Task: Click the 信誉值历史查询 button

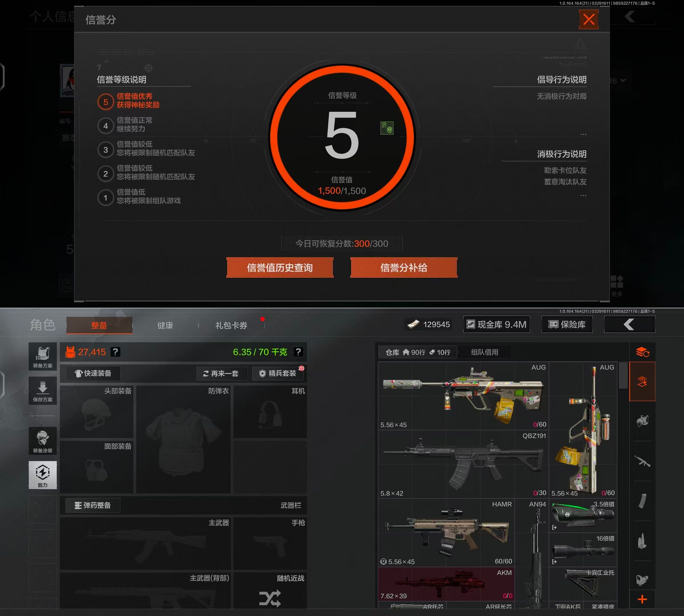Action: [280, 268]
